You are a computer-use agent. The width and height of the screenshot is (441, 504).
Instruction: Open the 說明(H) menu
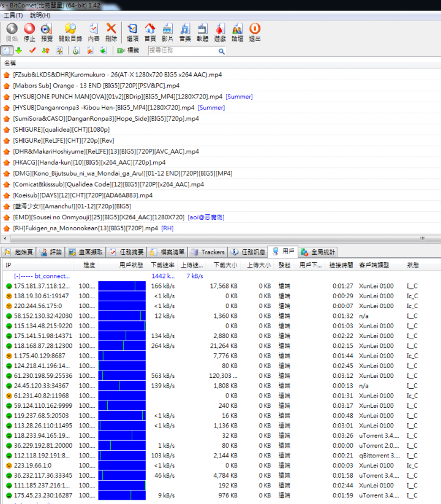[x=40, y=15]
